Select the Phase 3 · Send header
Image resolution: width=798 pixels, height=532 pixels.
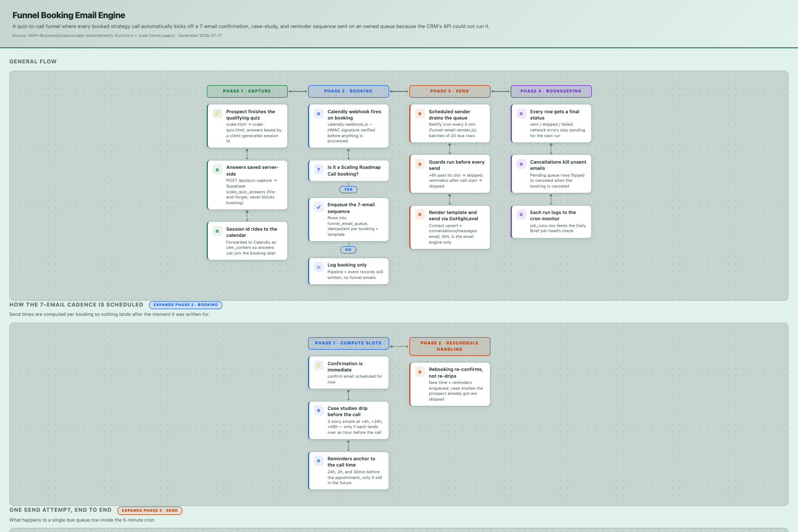click(450, 91)
